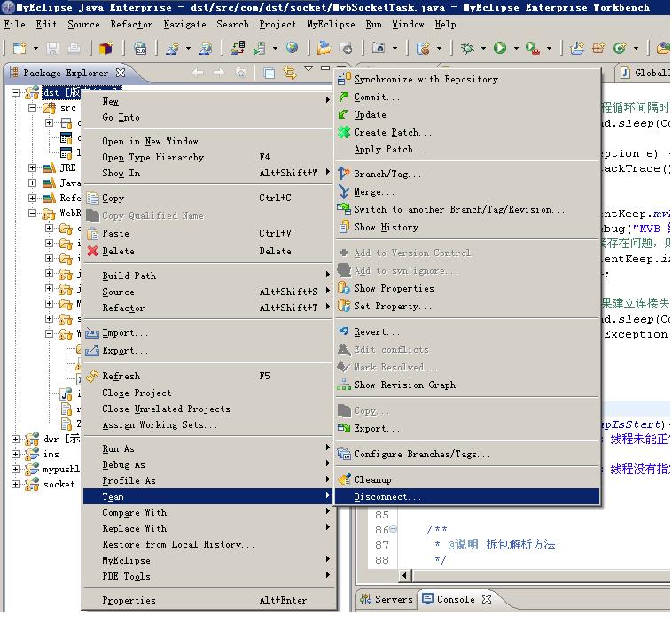The height and width of the screenshot is (623, 672).
Task: Collapse the src folder node
Action: 33,107
